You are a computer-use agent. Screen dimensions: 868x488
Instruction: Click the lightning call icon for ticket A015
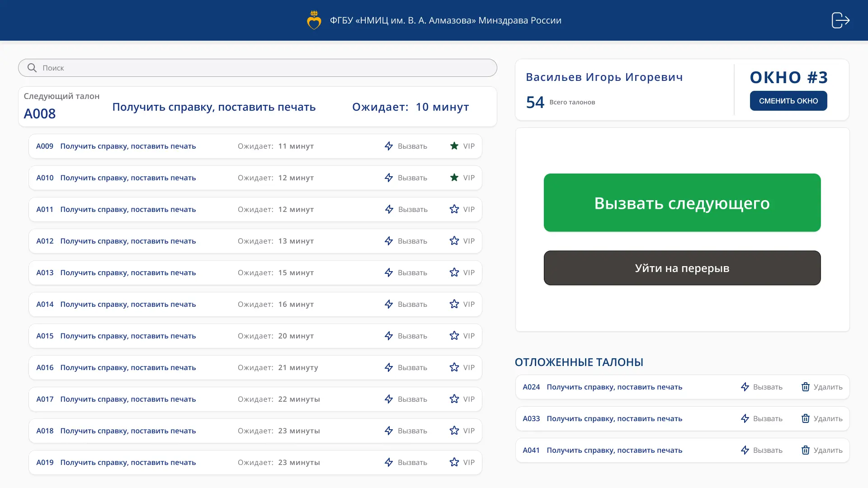[x=389, y=336]
